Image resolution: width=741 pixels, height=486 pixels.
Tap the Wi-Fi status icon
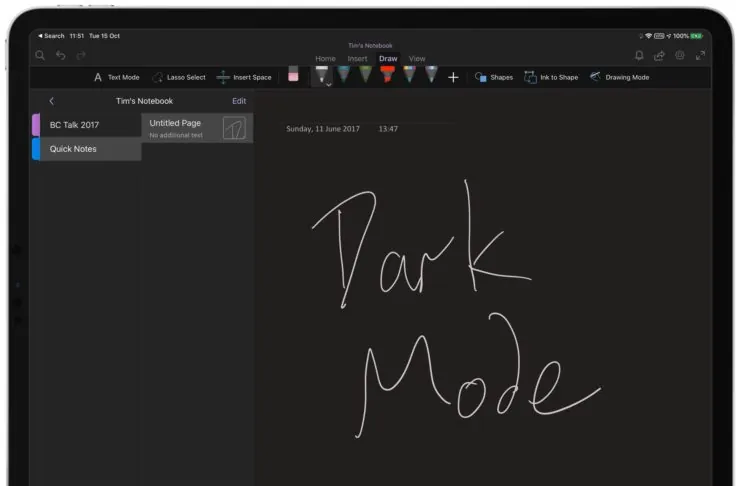pos(649,36)
